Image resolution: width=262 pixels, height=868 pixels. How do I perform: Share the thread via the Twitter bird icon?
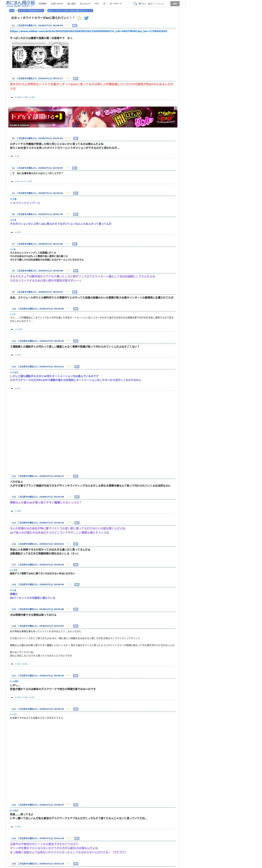tap(87, 18)
